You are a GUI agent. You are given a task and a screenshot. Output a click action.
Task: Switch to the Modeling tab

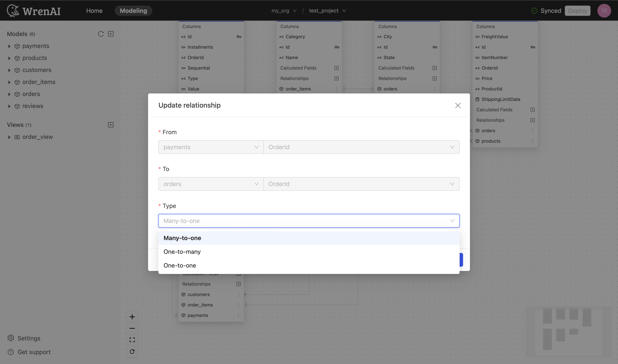pos(133,11)
